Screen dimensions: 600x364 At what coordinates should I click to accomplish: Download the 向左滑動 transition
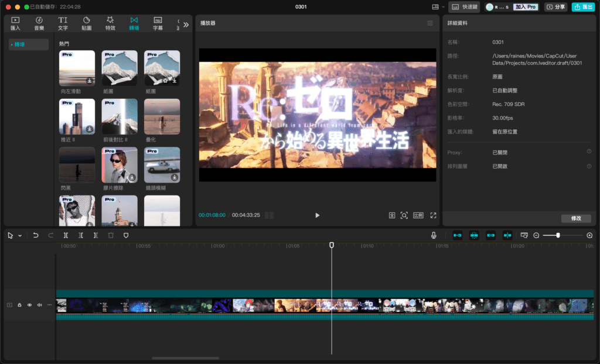click(x=90, y=81)
